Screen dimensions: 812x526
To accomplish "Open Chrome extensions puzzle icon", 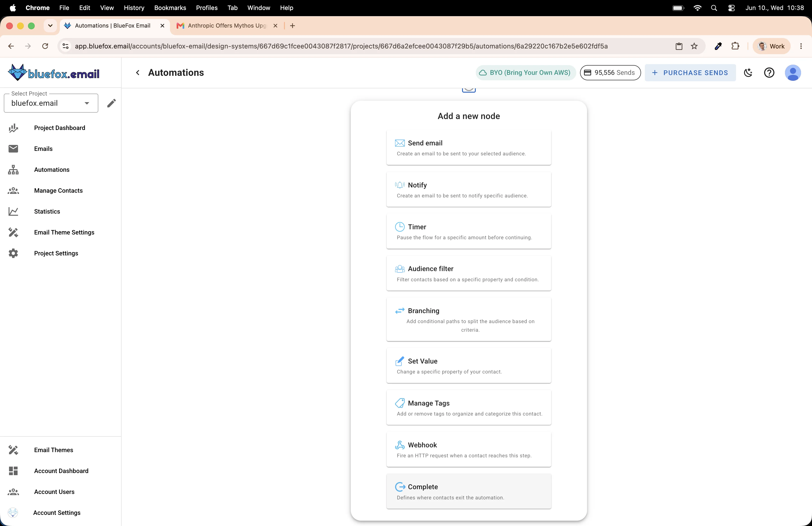I will [735, 46].
